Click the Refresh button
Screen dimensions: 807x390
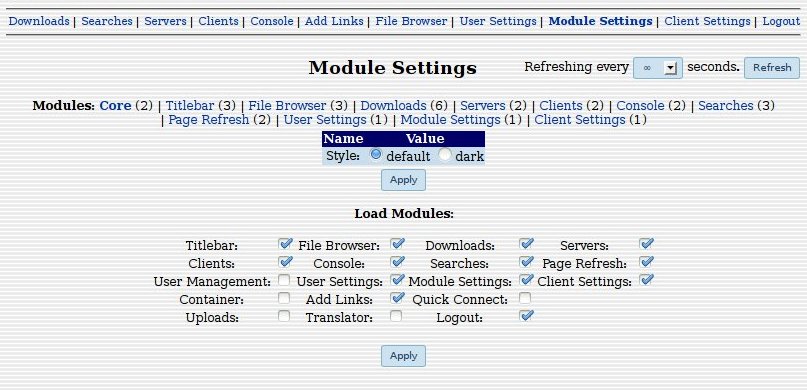[x=771, y=68]
